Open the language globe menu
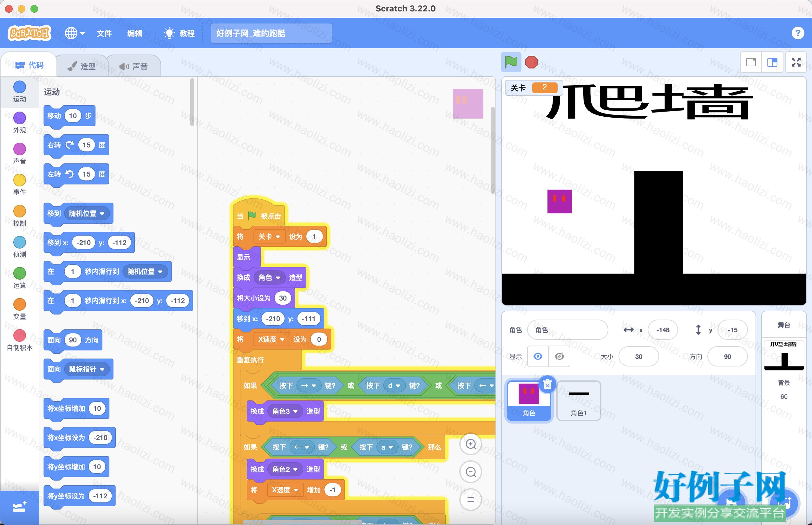 point(75,33)
